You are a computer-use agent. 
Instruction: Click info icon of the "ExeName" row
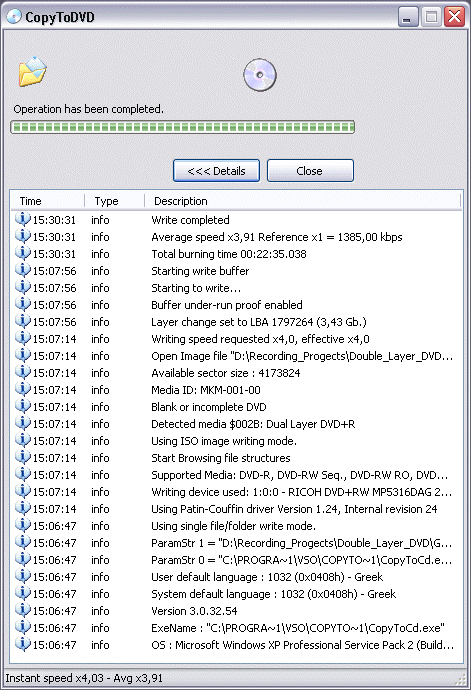click(22, 628)
